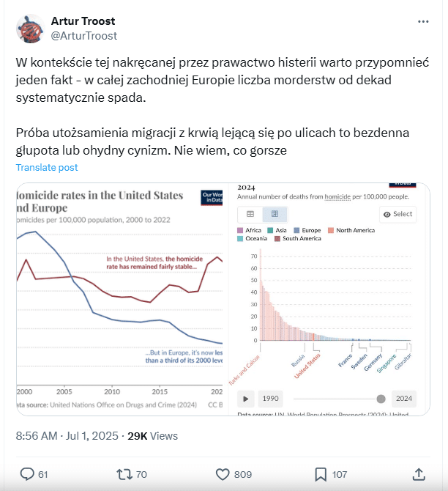Click the year slider handle
448x491 pixels.
tap(381, 399)
